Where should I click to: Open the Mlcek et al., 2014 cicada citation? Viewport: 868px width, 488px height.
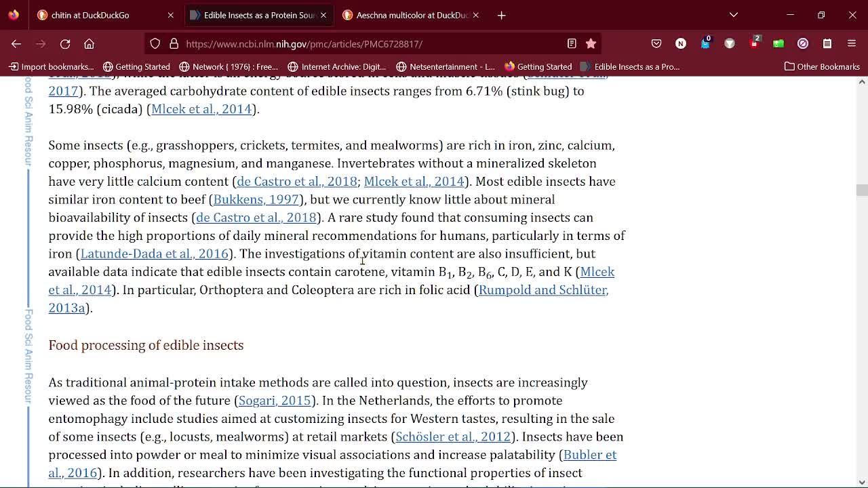201,109
